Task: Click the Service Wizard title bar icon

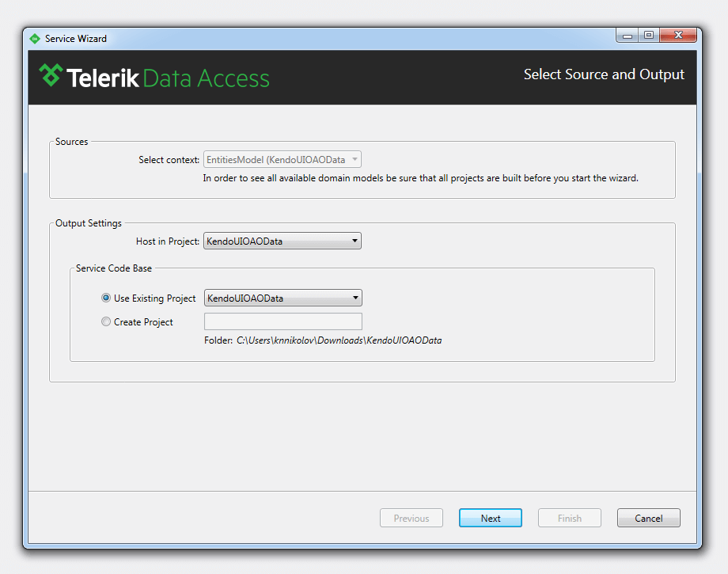Action: [x=35, y=39]
